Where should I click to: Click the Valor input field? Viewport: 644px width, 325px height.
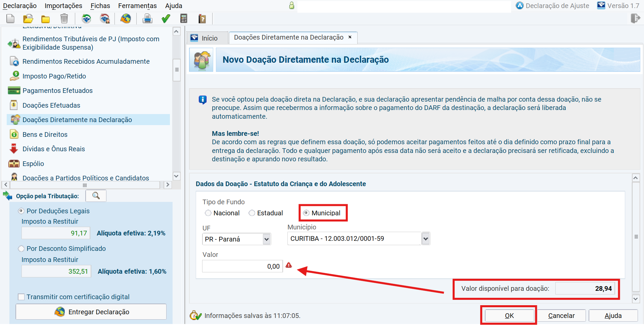coord(242,266)
